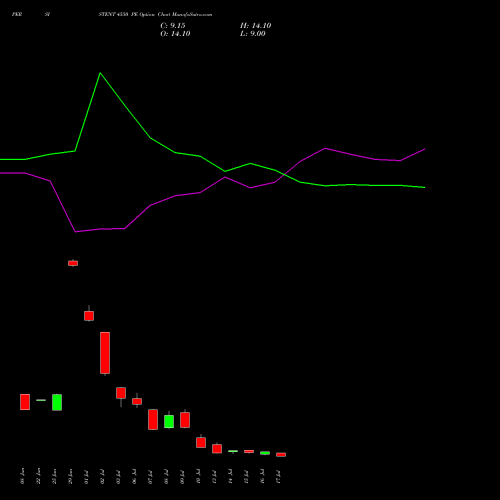Click the last red candle above 17 Jul
The height and width of the screenshot is (500, 500).
(x=281, y=454)
